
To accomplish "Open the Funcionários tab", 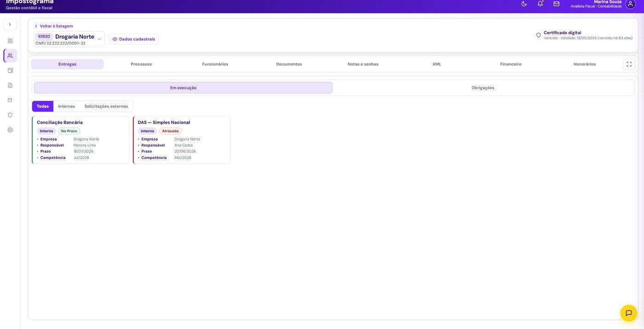I will 215,64.
